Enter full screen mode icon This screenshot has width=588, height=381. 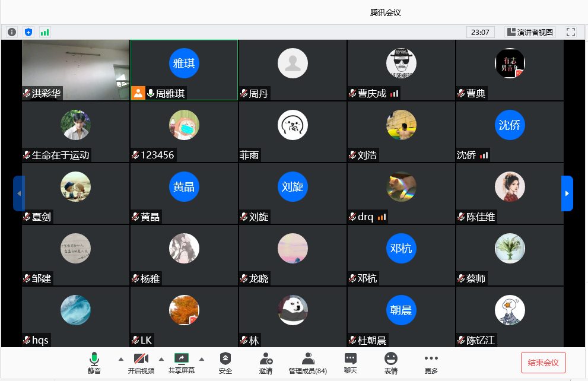pos(571,32)
